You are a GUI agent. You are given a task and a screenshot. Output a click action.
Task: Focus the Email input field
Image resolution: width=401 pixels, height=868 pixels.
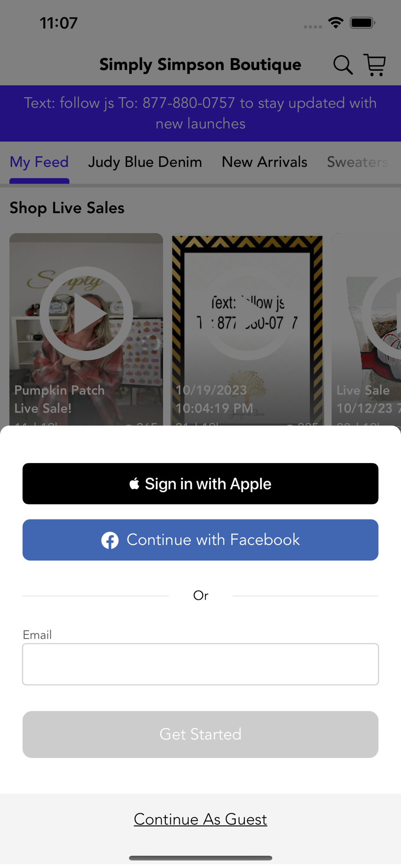200,664
